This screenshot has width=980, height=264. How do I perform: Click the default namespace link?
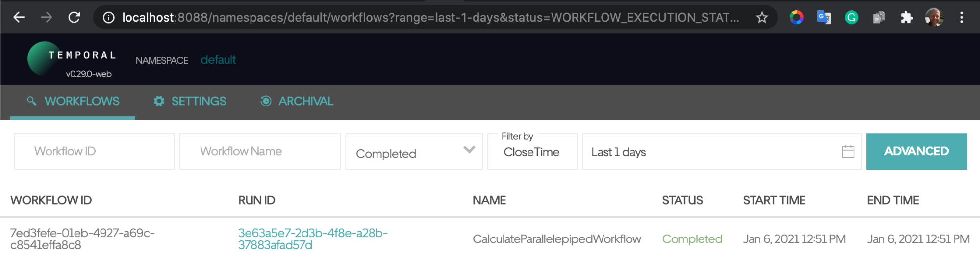pos(218,60)
